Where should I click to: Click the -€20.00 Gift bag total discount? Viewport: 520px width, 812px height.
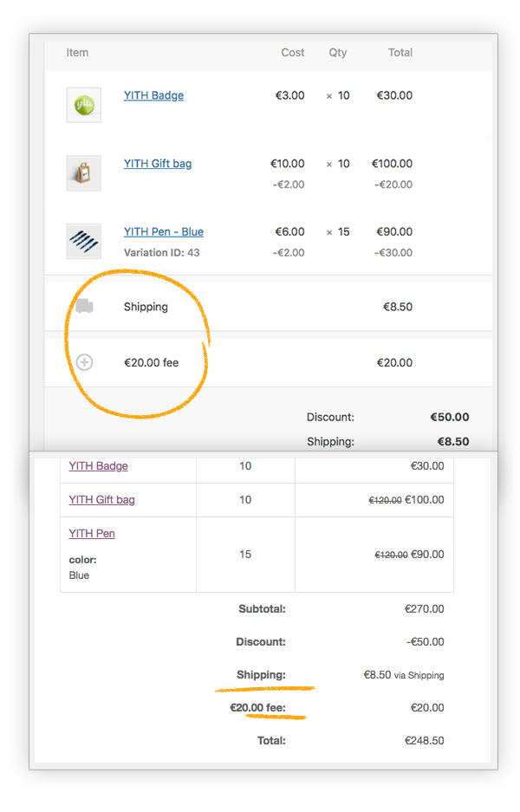point(393,185)
